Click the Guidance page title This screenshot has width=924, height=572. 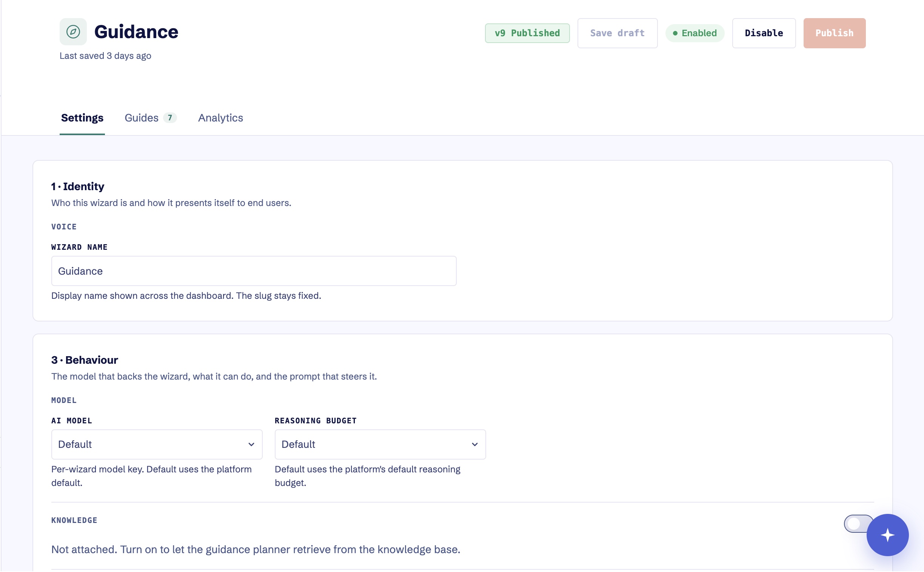coord(136,32)
